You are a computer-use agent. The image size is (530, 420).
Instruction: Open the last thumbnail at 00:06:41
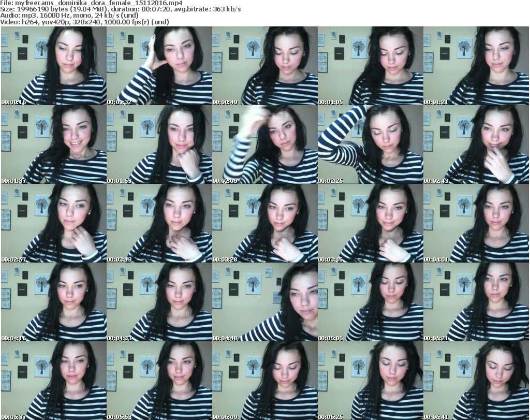(x=476, y=380)
